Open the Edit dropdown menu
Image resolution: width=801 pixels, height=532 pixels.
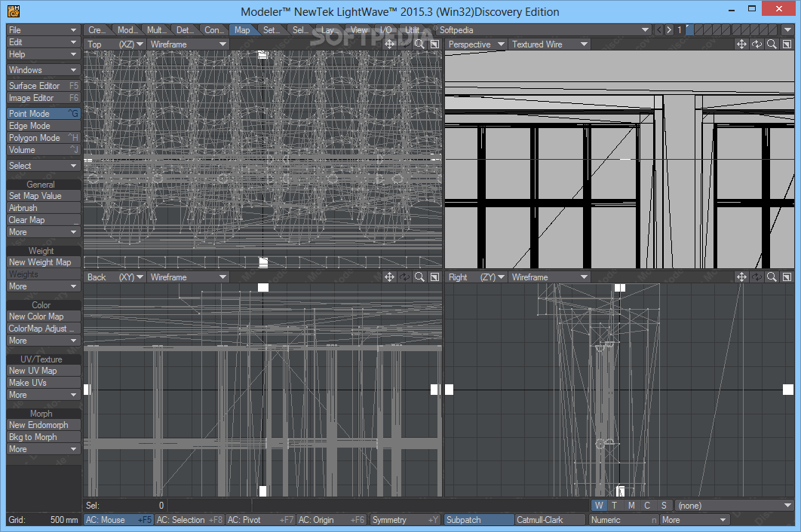pos(44,42)
